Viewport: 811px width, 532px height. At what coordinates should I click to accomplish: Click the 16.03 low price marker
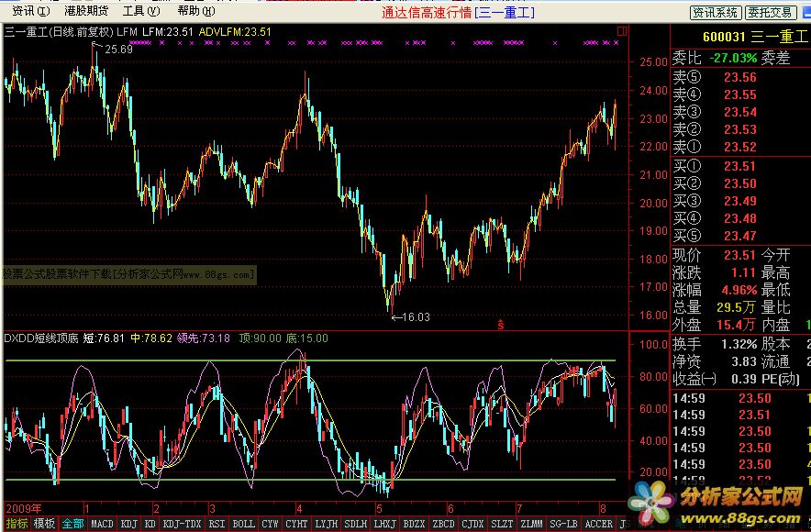(416, 317)
